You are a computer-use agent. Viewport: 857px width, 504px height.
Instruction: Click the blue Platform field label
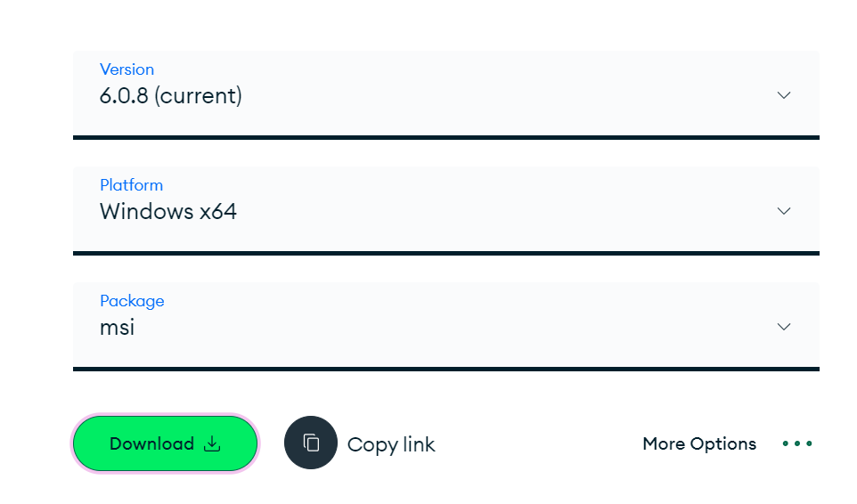point(131,185)
